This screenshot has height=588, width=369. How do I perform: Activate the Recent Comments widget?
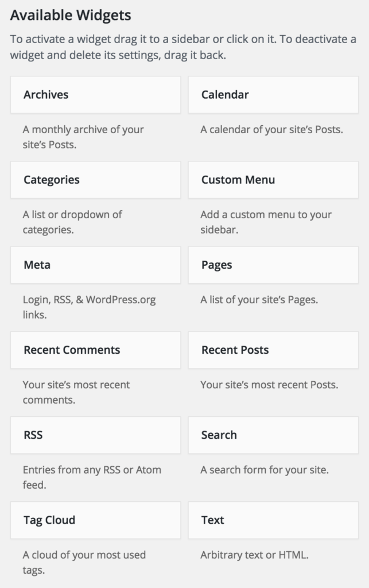tap(95, 350)
